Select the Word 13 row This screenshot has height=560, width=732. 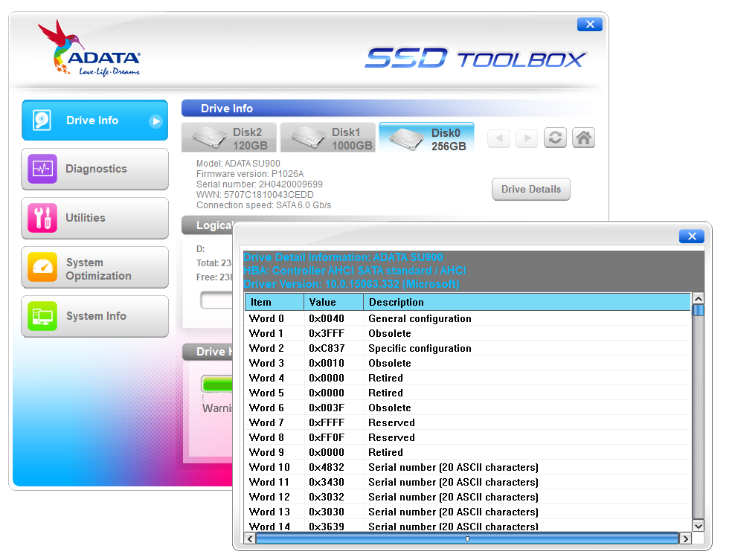[x=468, y=512]
